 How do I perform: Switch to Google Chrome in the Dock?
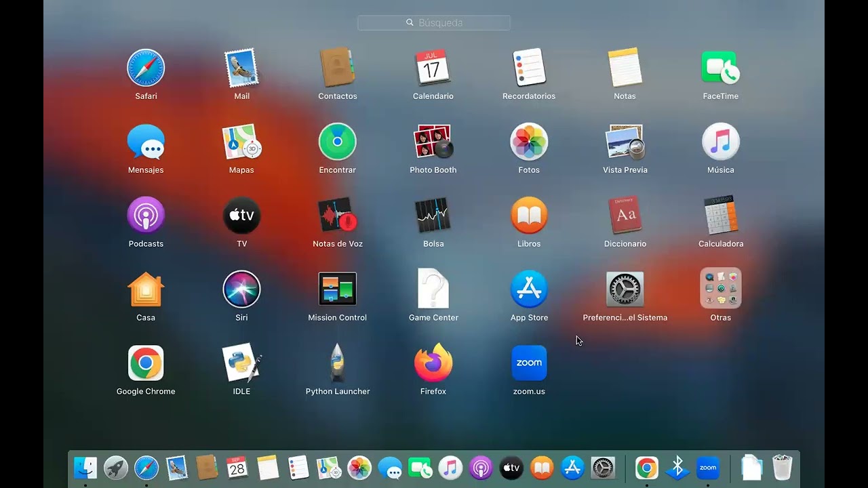click(x=647, y=468)
